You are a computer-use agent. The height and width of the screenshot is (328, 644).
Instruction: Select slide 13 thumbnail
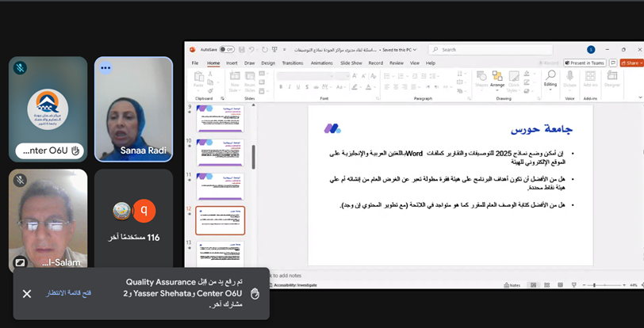(220, 254)
